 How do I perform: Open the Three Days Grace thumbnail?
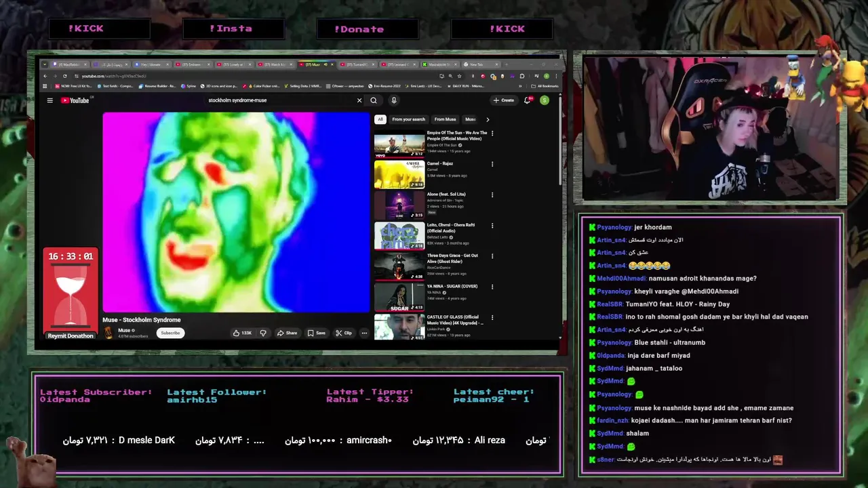tap(399, 266)
